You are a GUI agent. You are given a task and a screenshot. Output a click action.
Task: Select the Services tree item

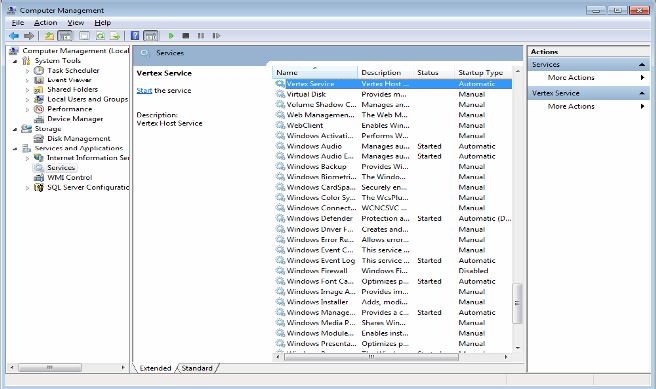point(61,168)
